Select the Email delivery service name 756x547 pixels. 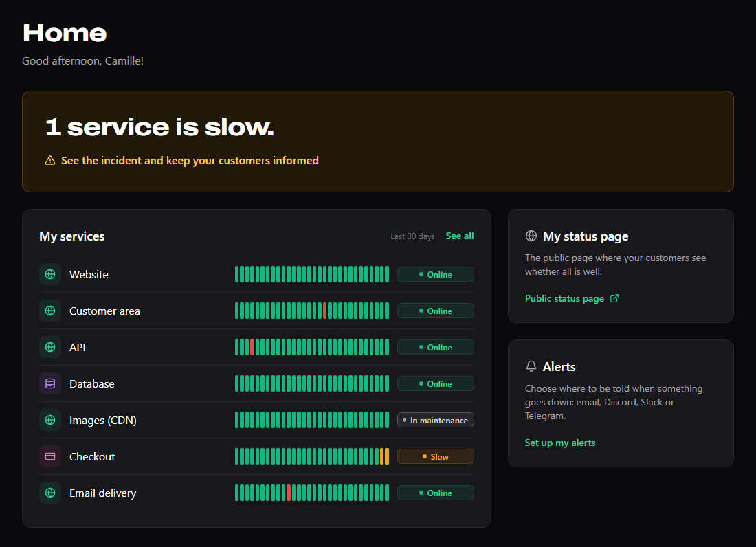coord(102,493)
